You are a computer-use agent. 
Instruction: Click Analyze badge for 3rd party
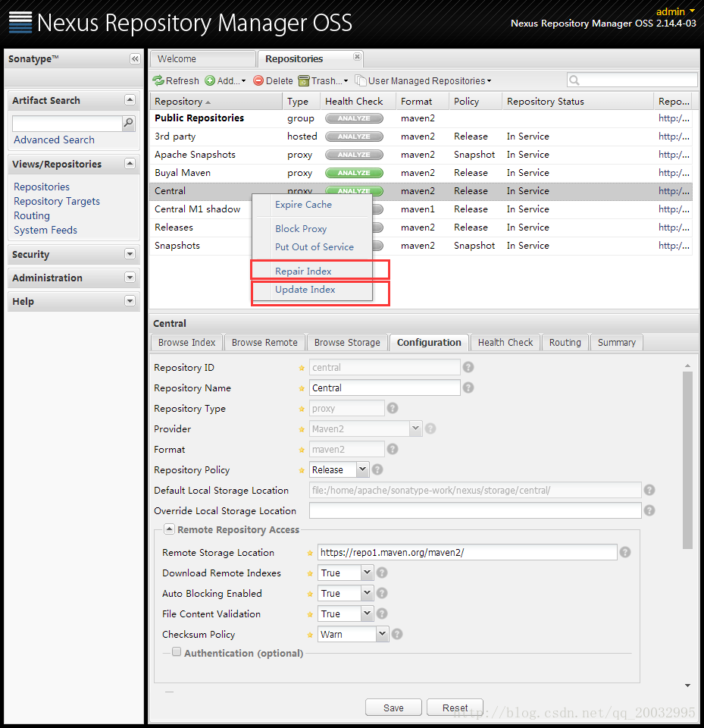pos(354,136)
